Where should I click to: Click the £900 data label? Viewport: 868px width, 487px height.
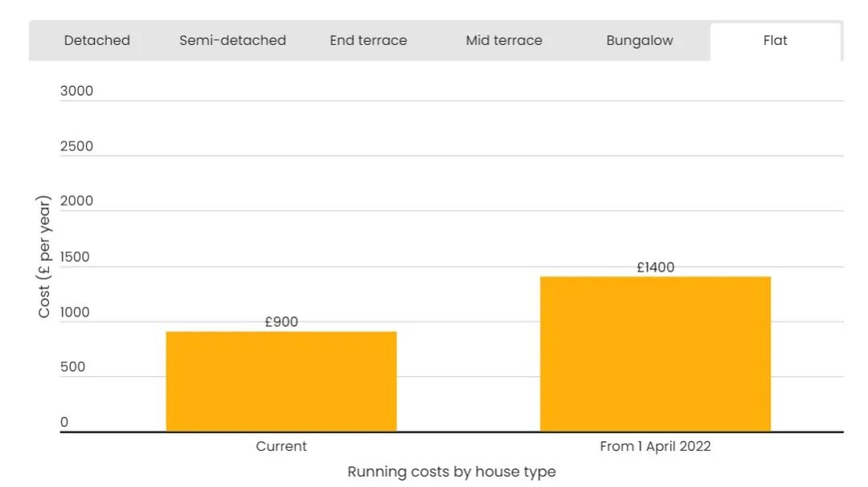[281, 321]
